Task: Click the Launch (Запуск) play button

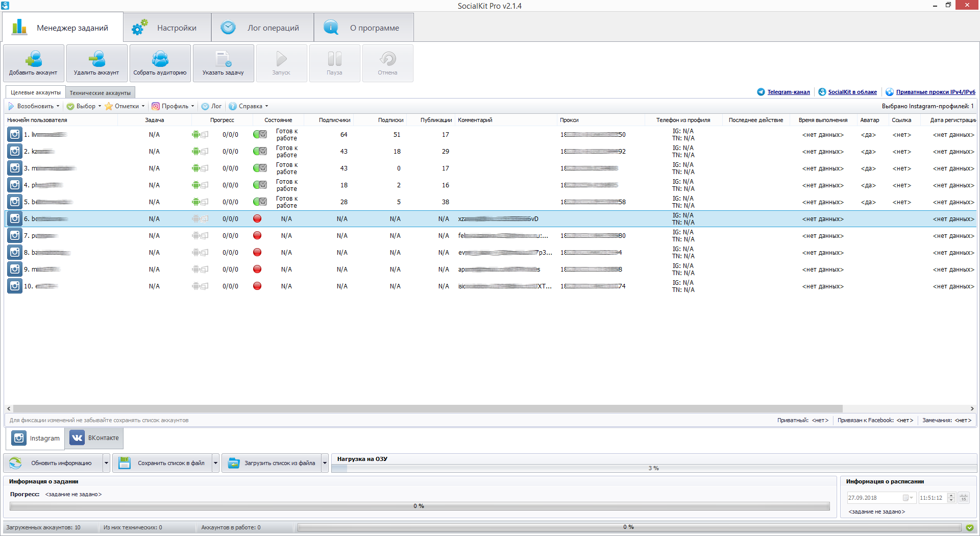Action: click(x=282, y=63)
